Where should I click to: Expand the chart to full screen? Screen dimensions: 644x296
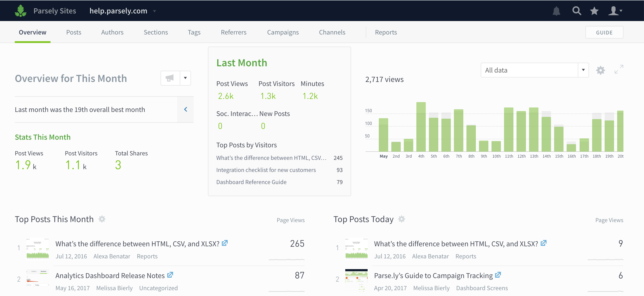click(x=619, y=69)
